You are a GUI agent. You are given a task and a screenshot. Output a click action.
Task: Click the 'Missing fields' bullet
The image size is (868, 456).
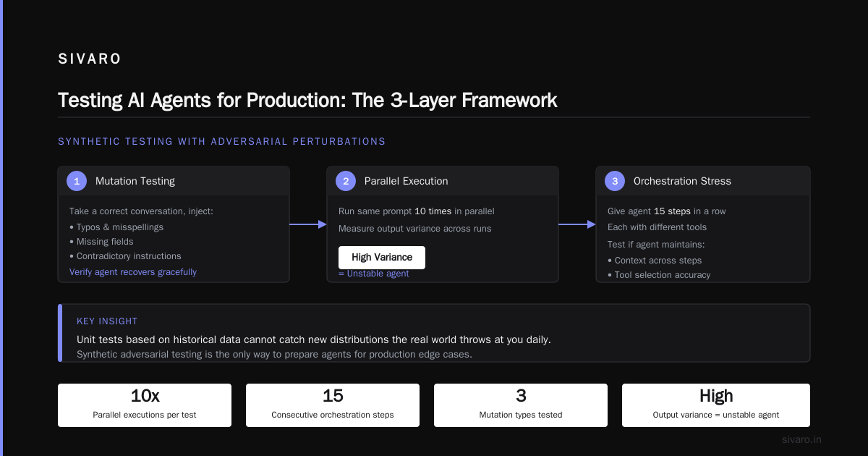point(101,242)
